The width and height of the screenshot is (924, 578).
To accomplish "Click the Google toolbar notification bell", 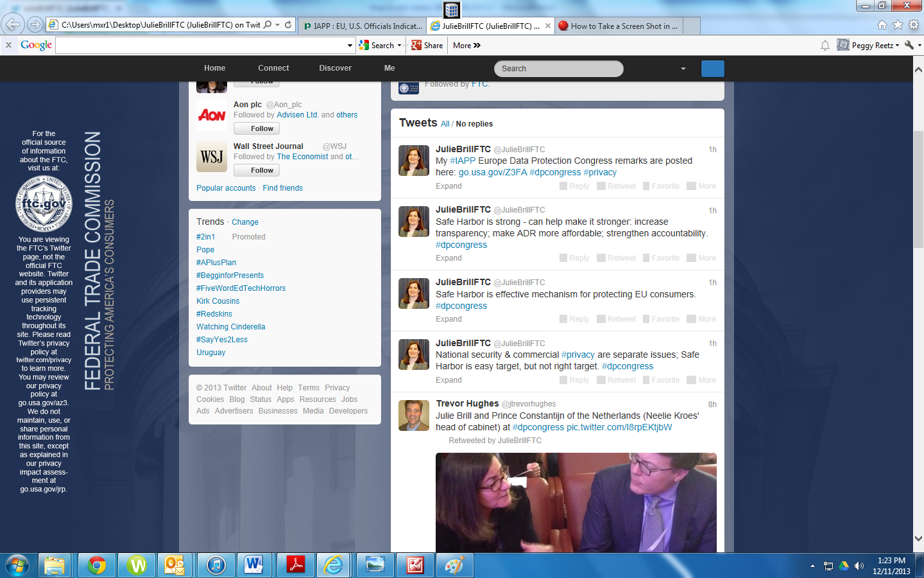I will [x=825, y=46].
